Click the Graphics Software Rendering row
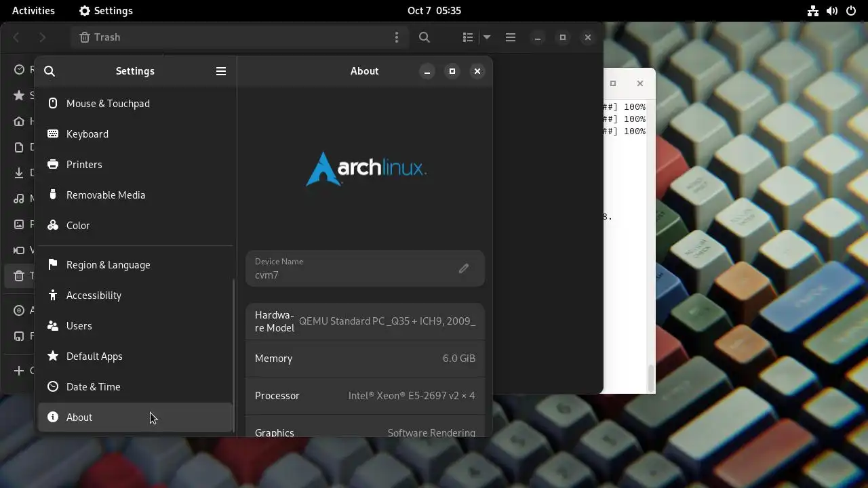The width and height of the screenshot is (868, 488). tap(365, 426)
